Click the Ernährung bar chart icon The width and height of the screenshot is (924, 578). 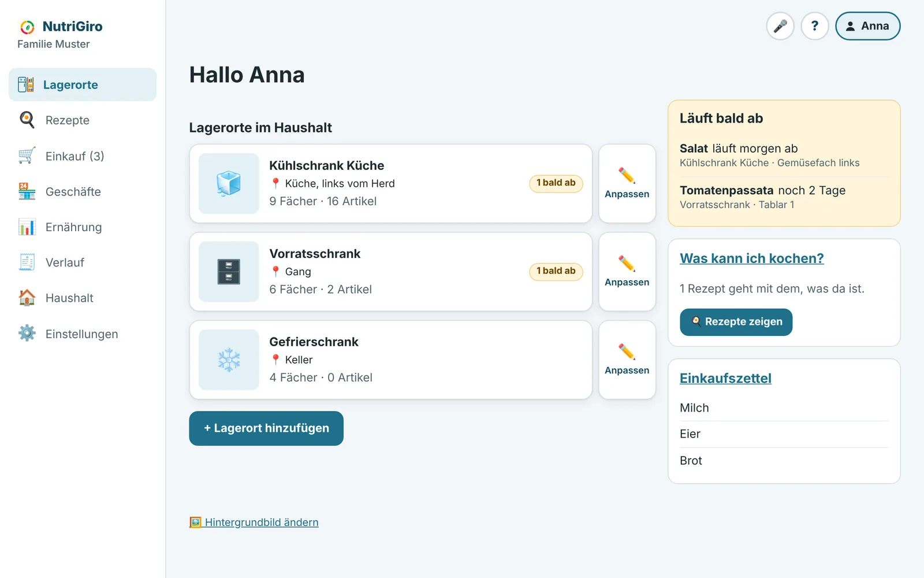coord(27,227)
